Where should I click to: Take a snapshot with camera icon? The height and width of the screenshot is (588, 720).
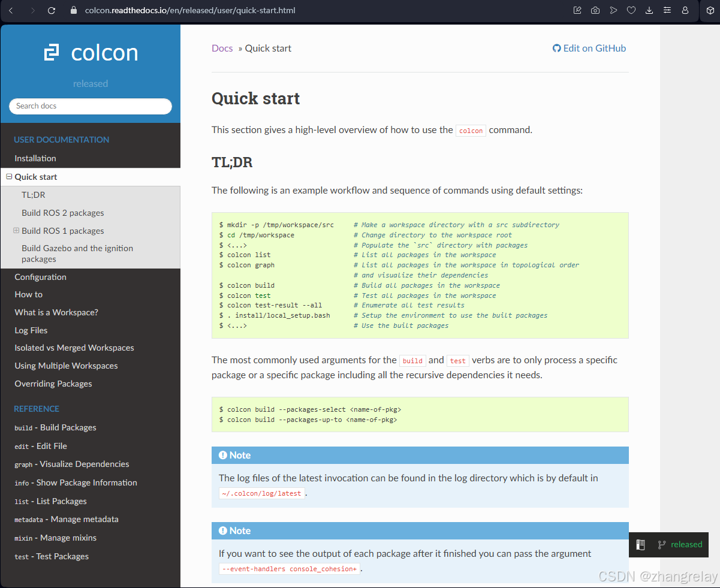(595, 10)
